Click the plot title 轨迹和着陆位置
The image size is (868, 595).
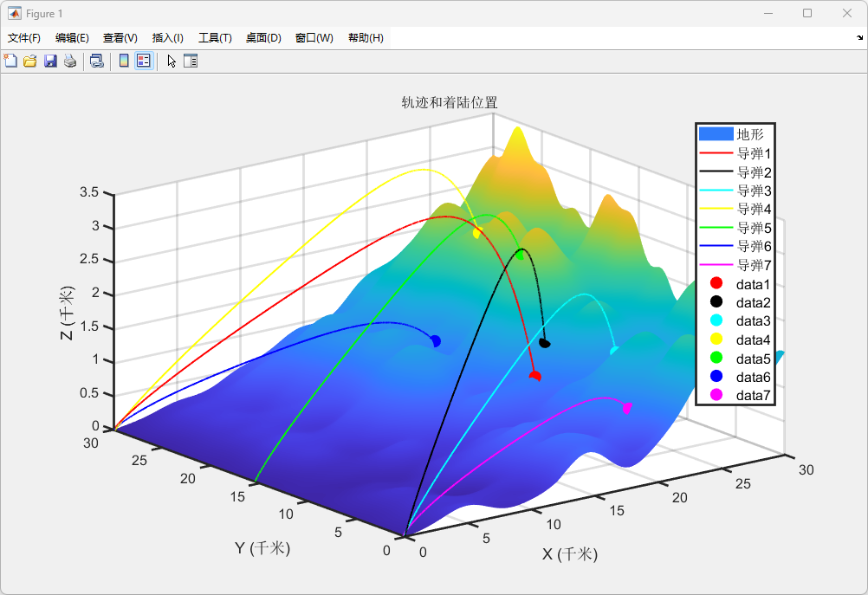pos(449,102)
